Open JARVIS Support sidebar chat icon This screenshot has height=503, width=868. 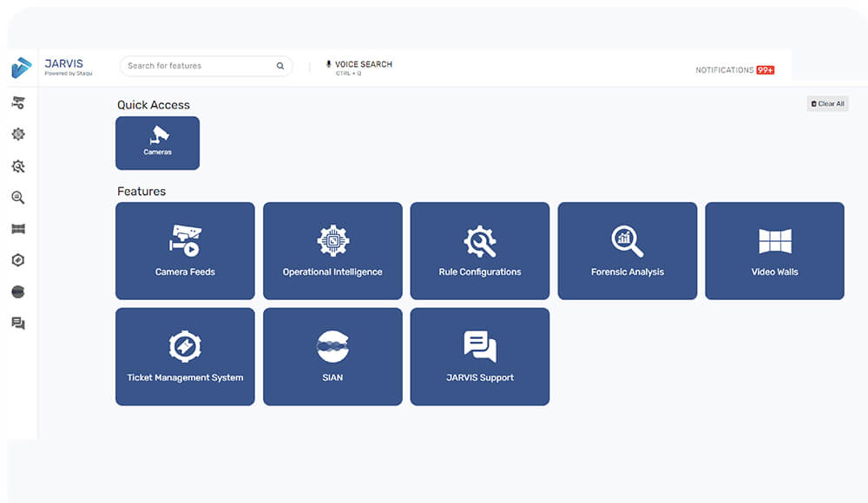pyautogui.click(x=18, y=323)
